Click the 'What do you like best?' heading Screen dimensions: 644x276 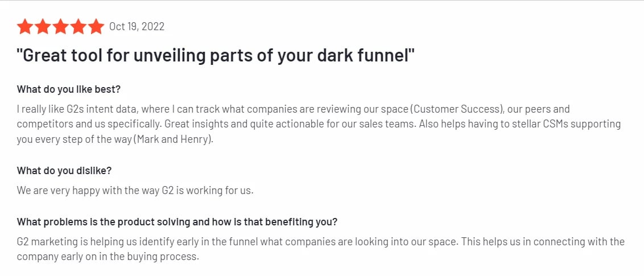pyautogui.click(x=69, y=89)
